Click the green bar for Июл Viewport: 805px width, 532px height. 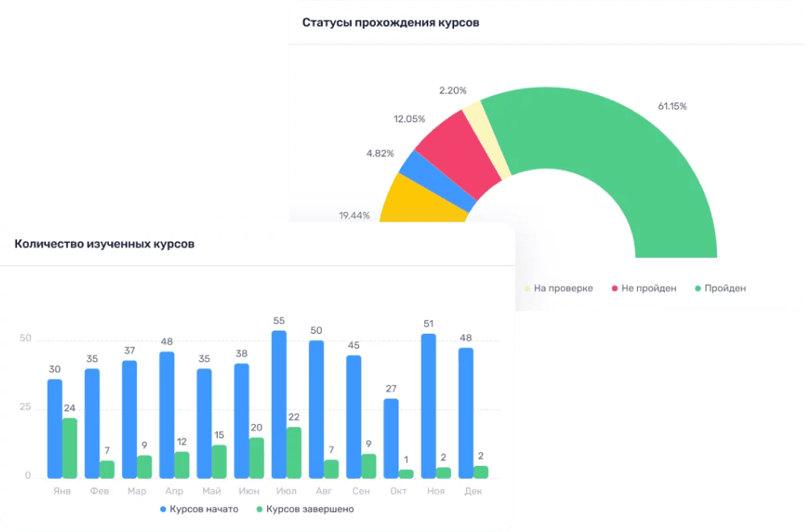point(294,452)
